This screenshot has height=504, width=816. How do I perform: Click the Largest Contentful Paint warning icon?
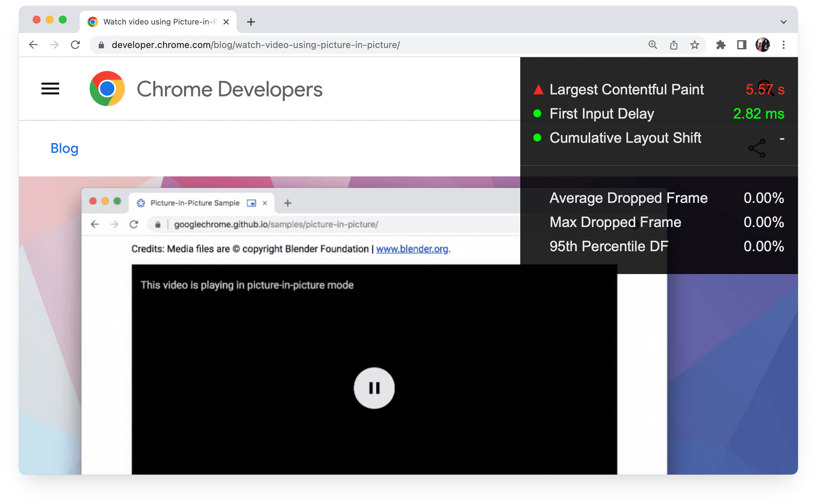point(536,89)
